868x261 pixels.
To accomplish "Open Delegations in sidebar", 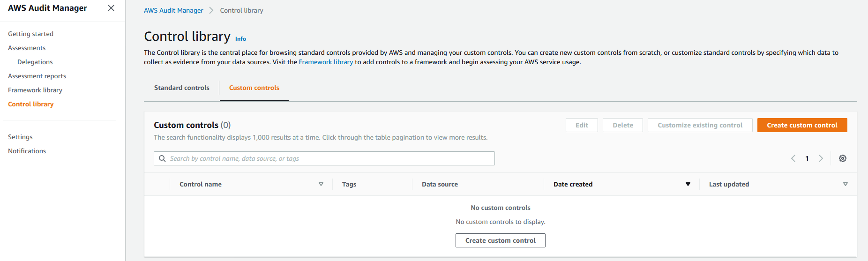I will [x=35, y=62].
